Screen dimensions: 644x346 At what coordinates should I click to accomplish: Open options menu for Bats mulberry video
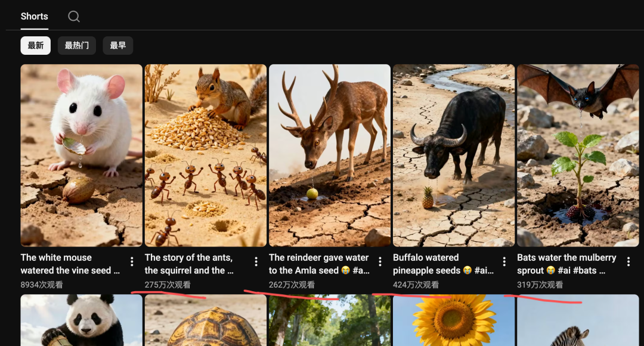tap(628, 261)
